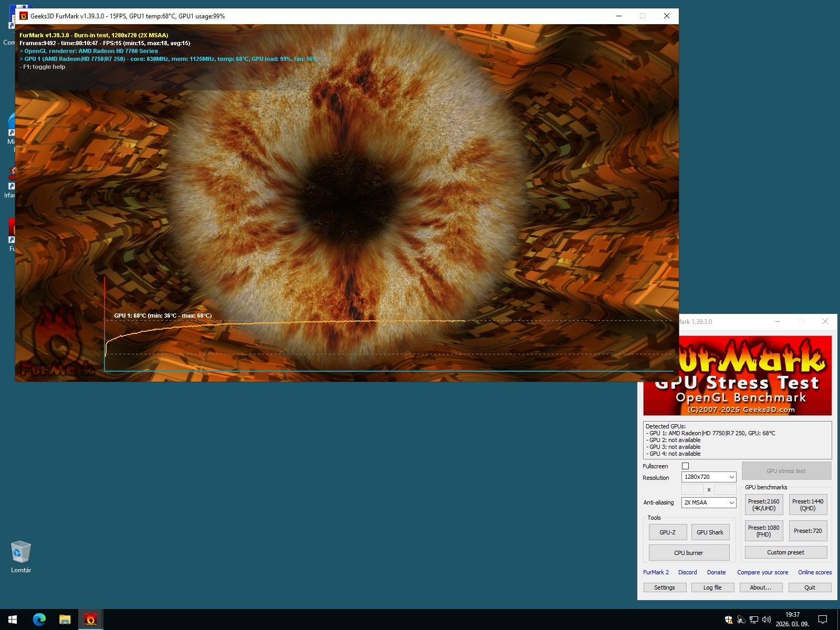Run the Preset:1080 (FHD) benchmark
The height and width of the screenshot is (630, 840).
click(x=764, y=531)
